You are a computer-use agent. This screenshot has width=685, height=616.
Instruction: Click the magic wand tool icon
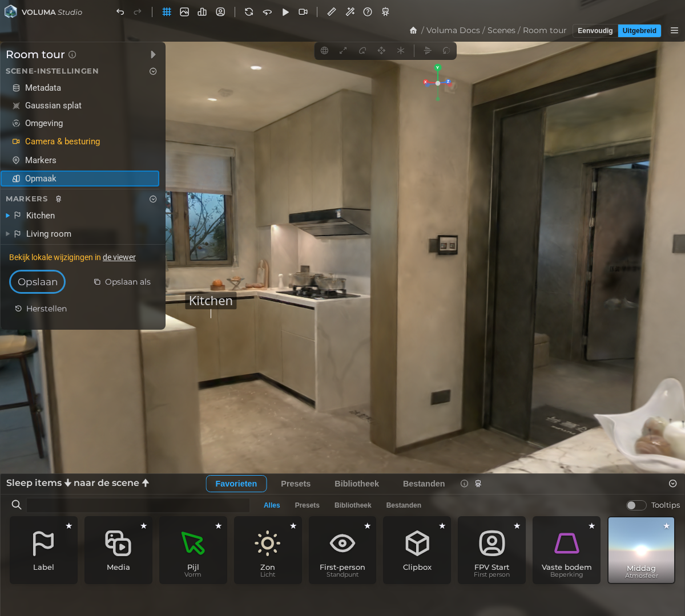[350, 12]
